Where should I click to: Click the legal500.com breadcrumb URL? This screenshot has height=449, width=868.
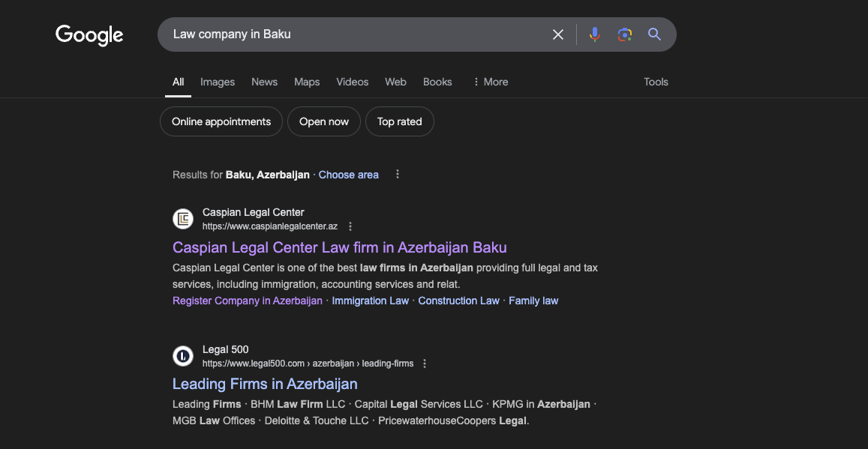click(x=308, y=364)
